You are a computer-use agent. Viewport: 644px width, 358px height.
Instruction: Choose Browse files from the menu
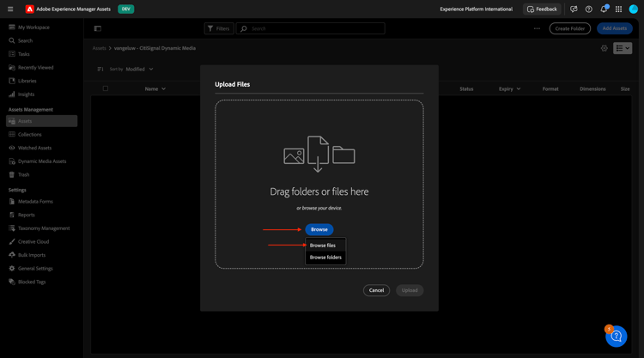pos(325,245)
